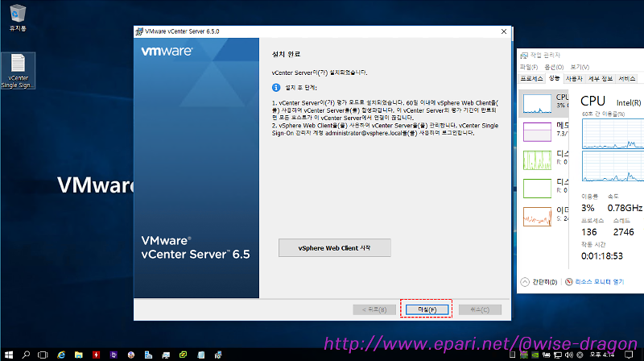Switch to 프로세스 tab in Task Manager
This screenshot has width=644, height=361.
tap(531, 78)
